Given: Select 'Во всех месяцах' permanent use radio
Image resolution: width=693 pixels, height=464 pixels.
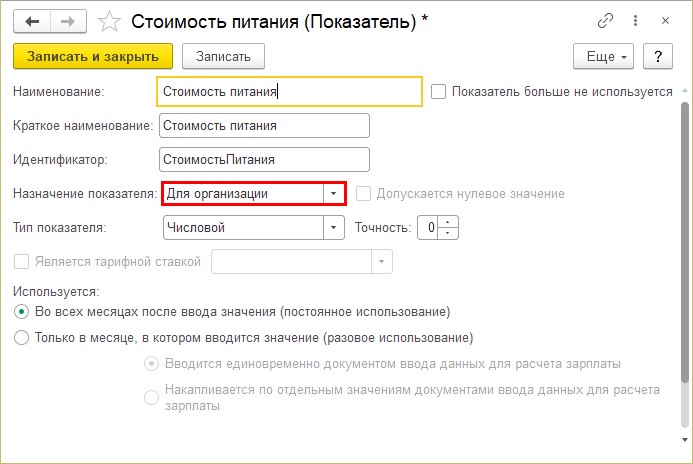Looking at the screenshot, I should (21, 312).
